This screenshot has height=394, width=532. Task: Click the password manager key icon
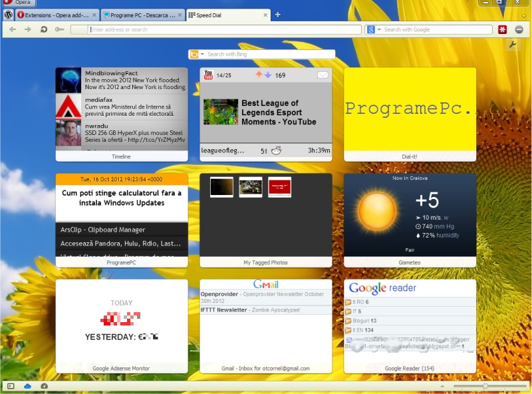click(59, 29)
